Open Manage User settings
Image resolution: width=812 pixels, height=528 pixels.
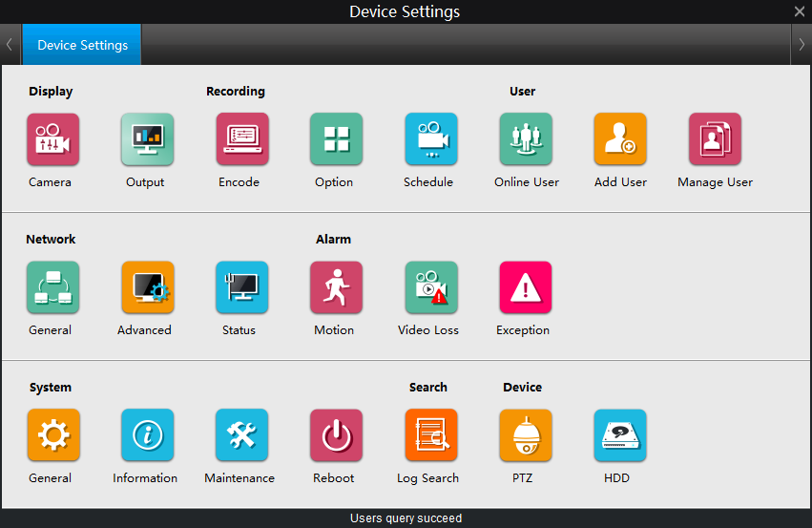coord(715,139)
